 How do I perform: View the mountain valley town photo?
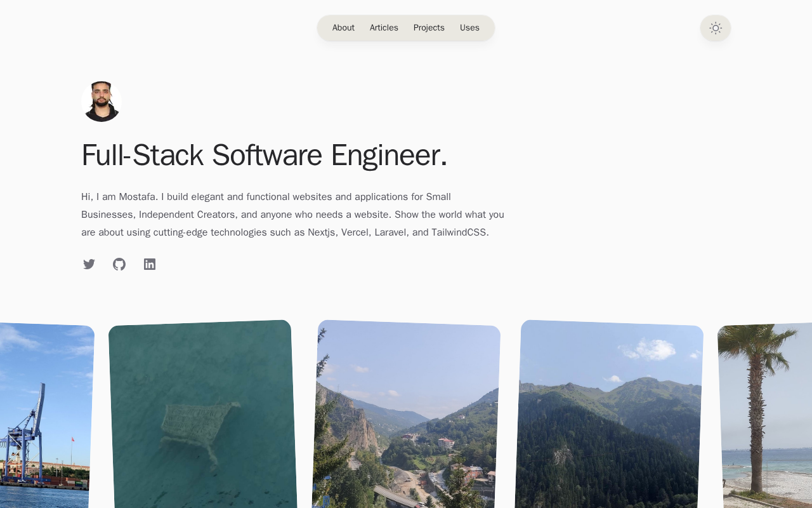(406, 415)
